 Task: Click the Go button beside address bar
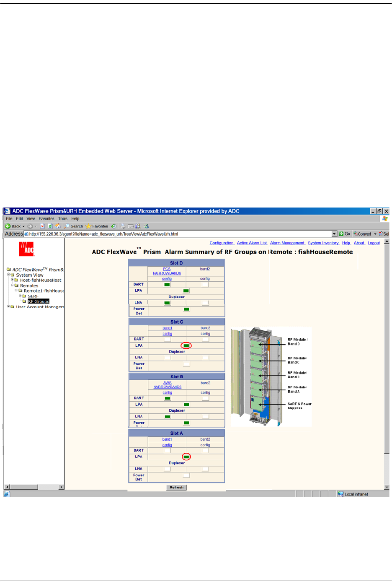345,234
